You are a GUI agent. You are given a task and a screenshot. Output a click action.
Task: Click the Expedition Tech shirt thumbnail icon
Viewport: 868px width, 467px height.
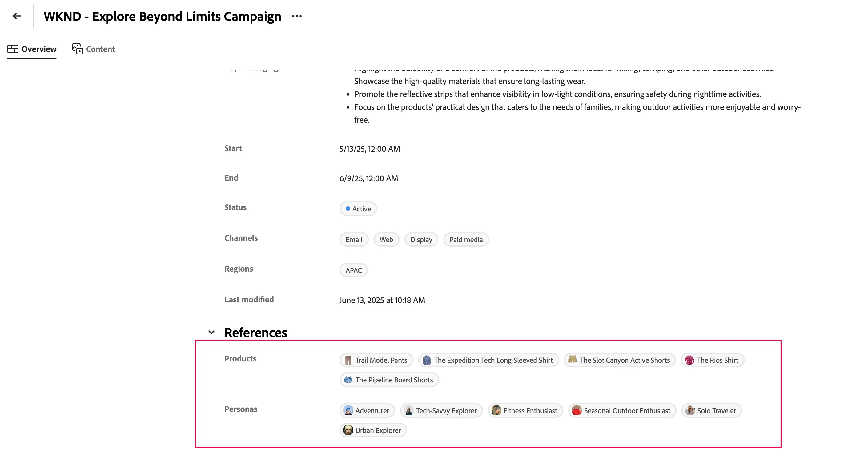[427, 360]
